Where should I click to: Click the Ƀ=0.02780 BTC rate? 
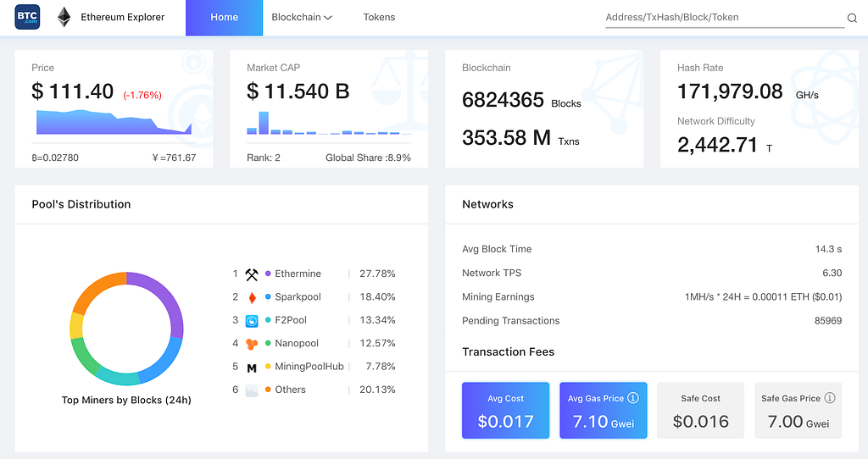tap(55, 158)
